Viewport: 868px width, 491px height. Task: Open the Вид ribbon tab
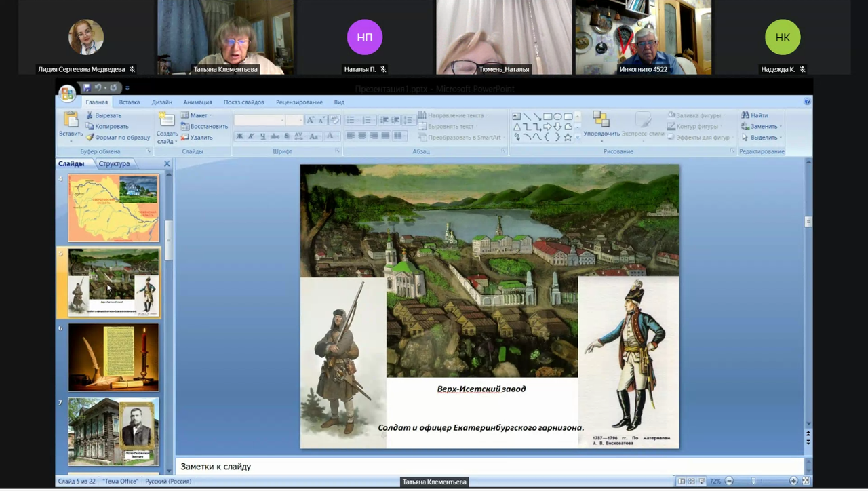tap(339, 102)
